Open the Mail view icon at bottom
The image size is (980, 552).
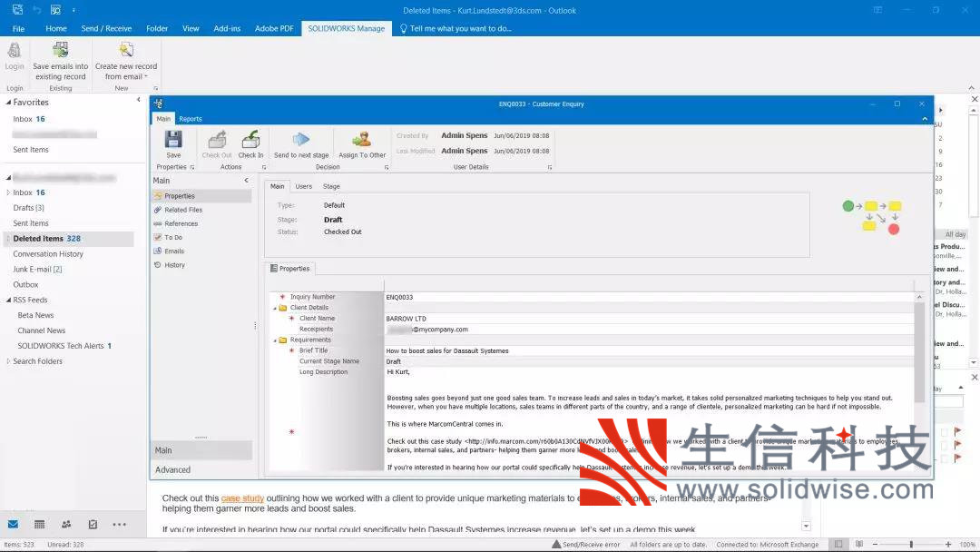click(x=13, y=525)
